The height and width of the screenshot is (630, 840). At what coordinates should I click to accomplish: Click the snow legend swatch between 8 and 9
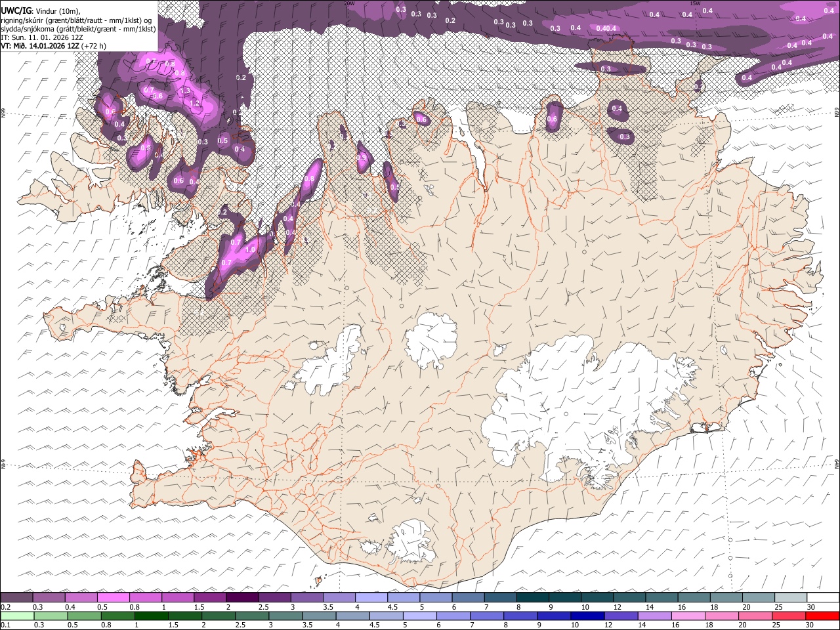[x=532, y=597]
